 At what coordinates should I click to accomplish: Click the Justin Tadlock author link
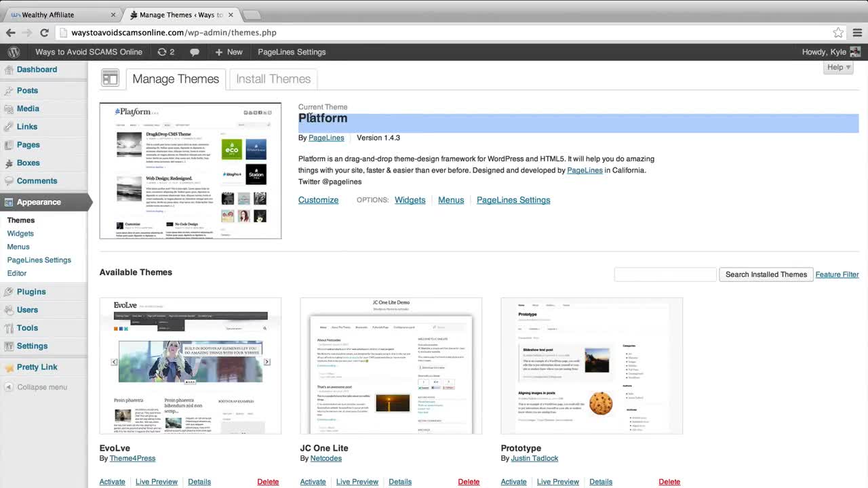tap(534, 458)
